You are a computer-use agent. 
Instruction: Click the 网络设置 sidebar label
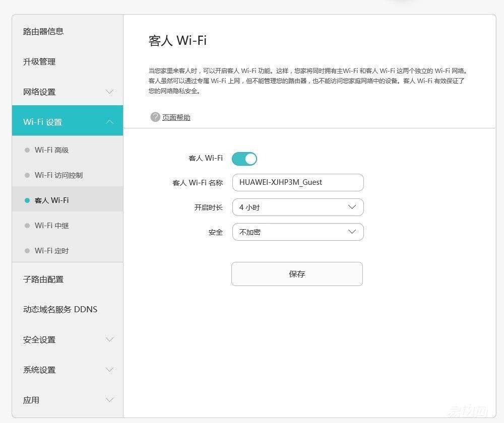pyautogui.click(x=39, y=92)
